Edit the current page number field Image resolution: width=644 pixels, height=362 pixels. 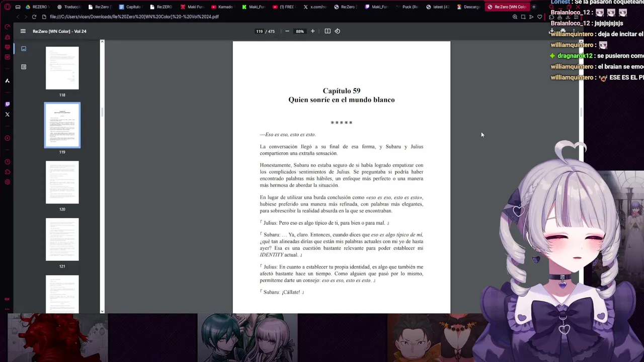[260, 31]
